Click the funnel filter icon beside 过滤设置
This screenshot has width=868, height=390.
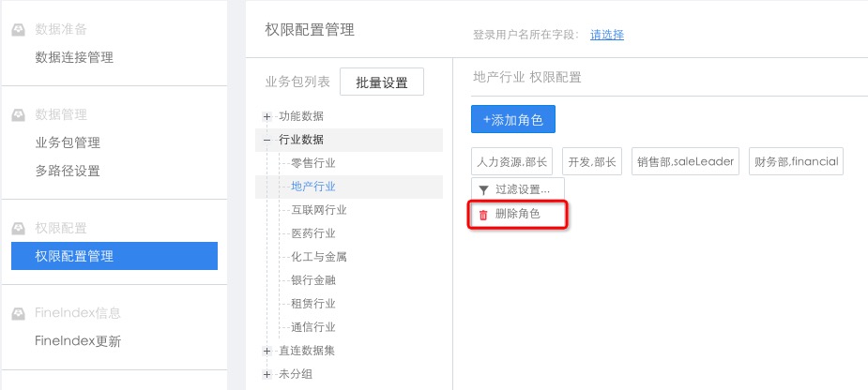click(x=483, y=190)
